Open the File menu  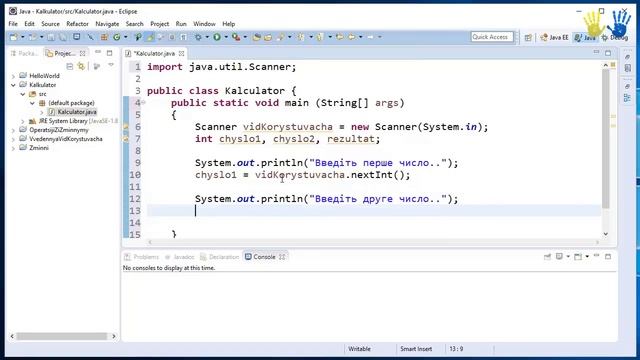point(13,24)
